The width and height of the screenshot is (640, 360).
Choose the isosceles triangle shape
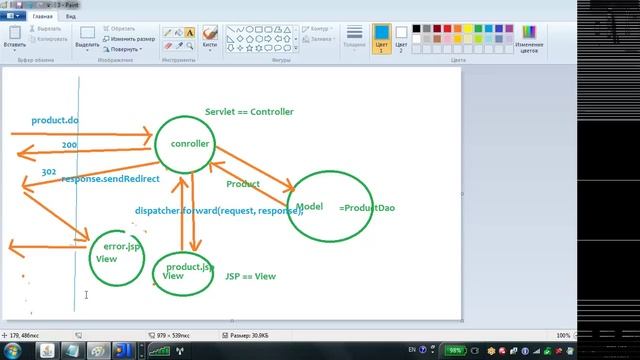click(287, 29)
